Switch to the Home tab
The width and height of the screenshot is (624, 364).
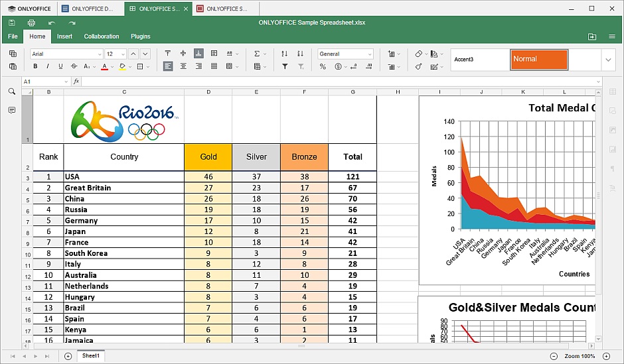click(37, 36)
